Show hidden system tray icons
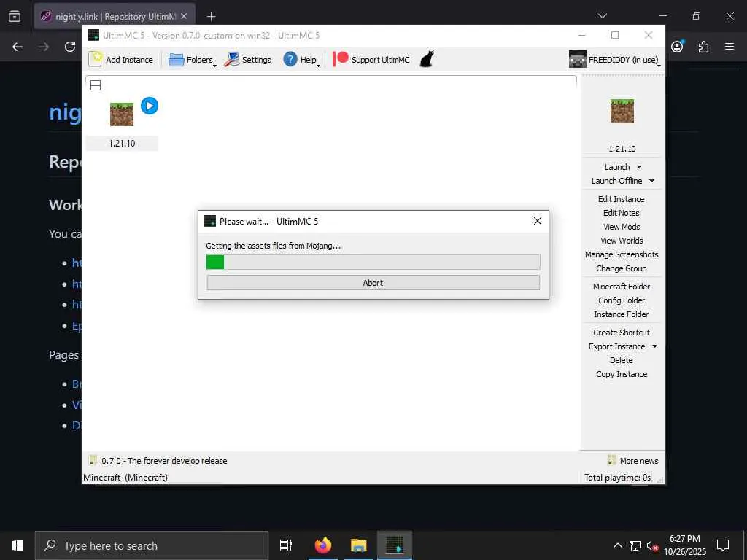The image size is (747, 560). (617, 545)
